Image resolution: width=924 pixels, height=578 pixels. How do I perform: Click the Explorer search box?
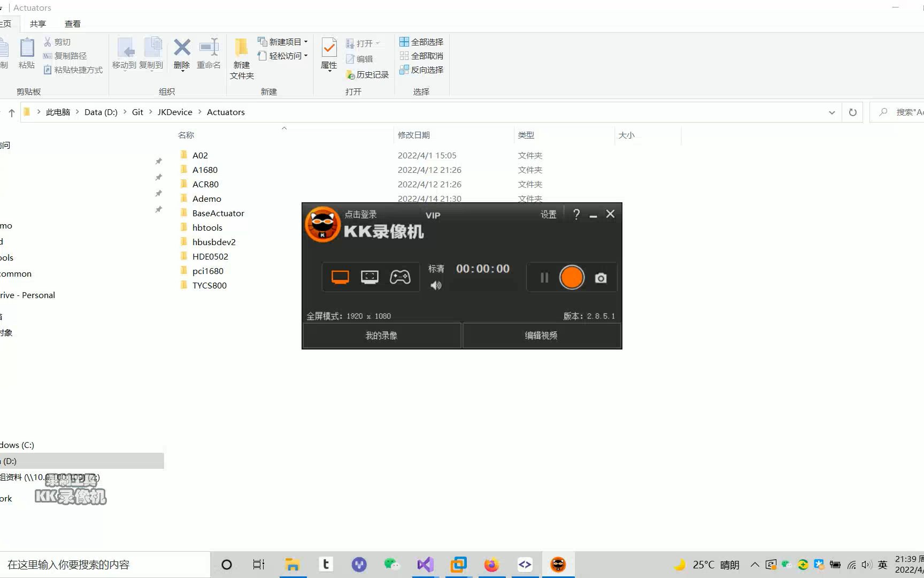[x=897, y=112]
